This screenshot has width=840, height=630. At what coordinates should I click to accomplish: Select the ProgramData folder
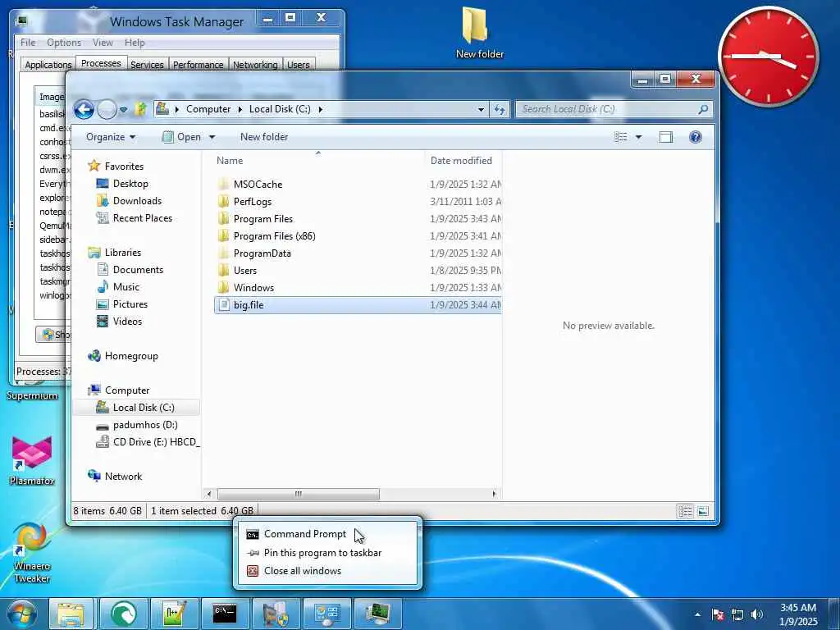point(358,253)
